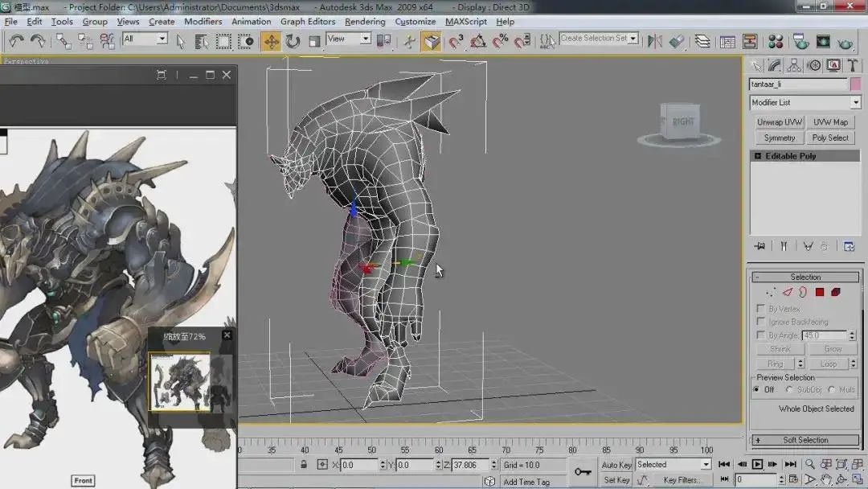Select the Pan View hand tool
The height and width of the screenshot is (489, 868).
click(826, 479)
